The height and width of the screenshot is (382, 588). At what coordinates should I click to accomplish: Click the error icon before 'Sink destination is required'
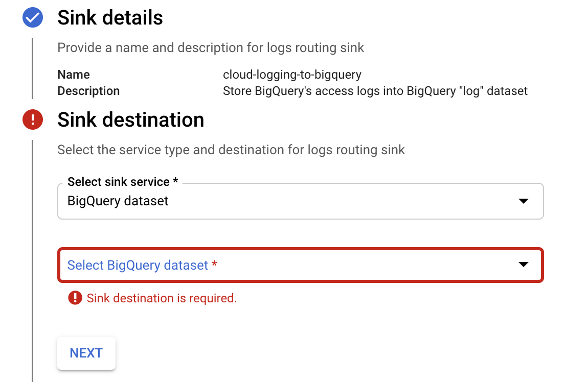click(75, 298)
